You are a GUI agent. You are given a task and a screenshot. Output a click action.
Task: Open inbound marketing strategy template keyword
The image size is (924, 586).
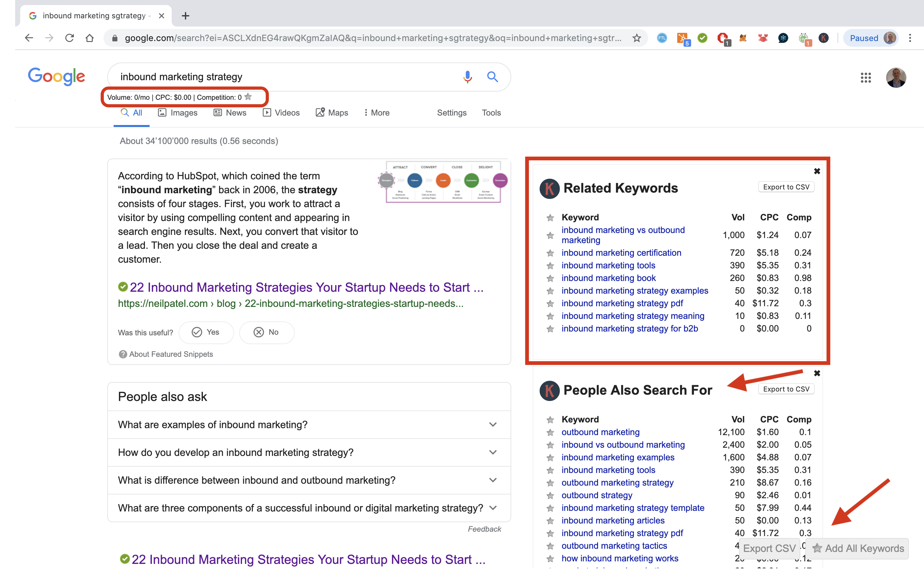pyautogui.click(x=633, y=508)
